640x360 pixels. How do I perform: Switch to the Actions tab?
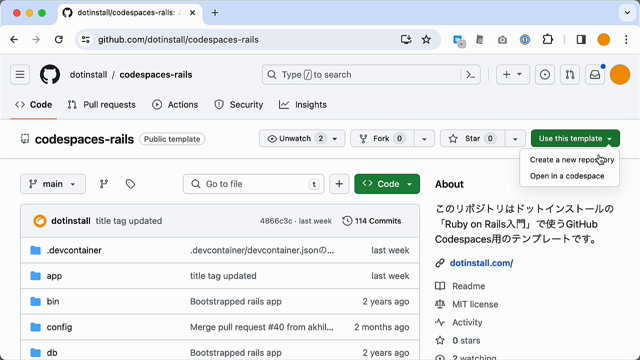[x=175, y=105]
